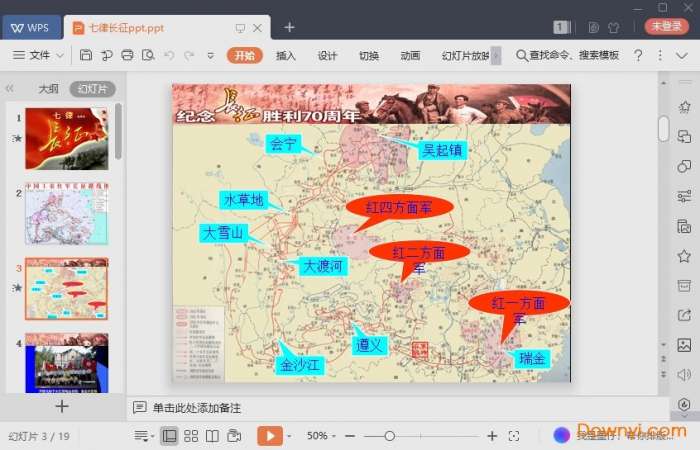Viewport: 700px width, 450px height.
Task: Switch to slide sorter grid view
Action: (x=191, y=436)
